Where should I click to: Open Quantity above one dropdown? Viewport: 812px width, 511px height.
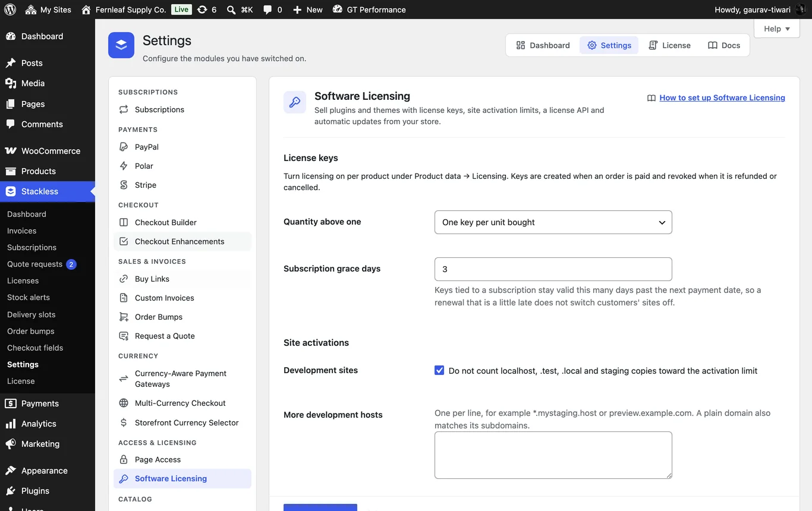[x=553, y=222]
